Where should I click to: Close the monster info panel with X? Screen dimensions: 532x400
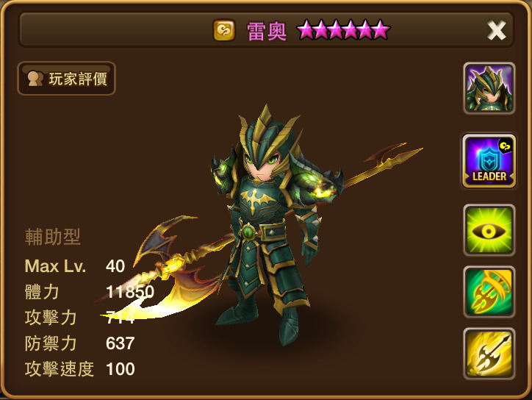497,31
